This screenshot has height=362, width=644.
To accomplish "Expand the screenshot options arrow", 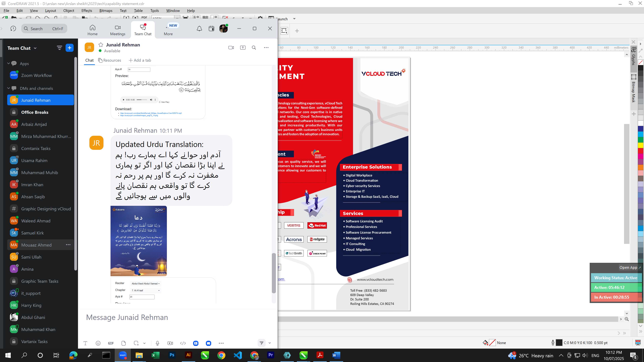I will pyautogui.click(x=144, y=343).
